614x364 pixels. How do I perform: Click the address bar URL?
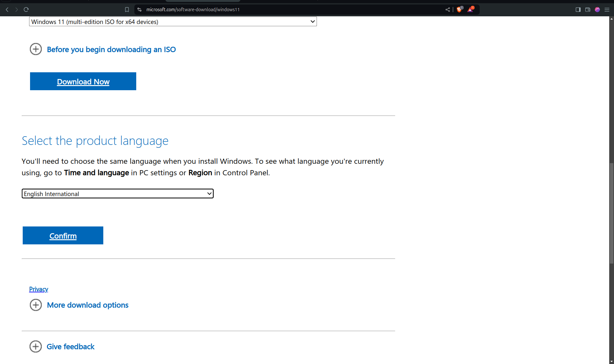(193, 10)
